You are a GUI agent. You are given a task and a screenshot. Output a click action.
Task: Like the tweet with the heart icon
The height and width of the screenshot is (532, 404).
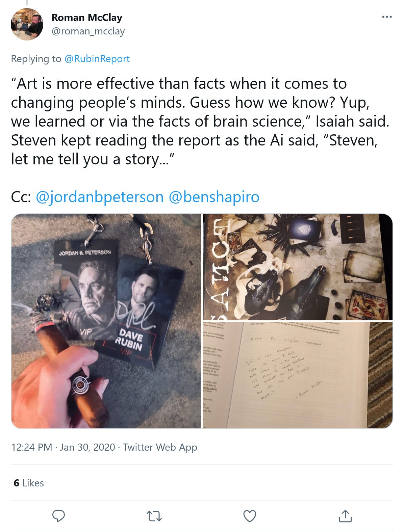(x=250, y=516)
